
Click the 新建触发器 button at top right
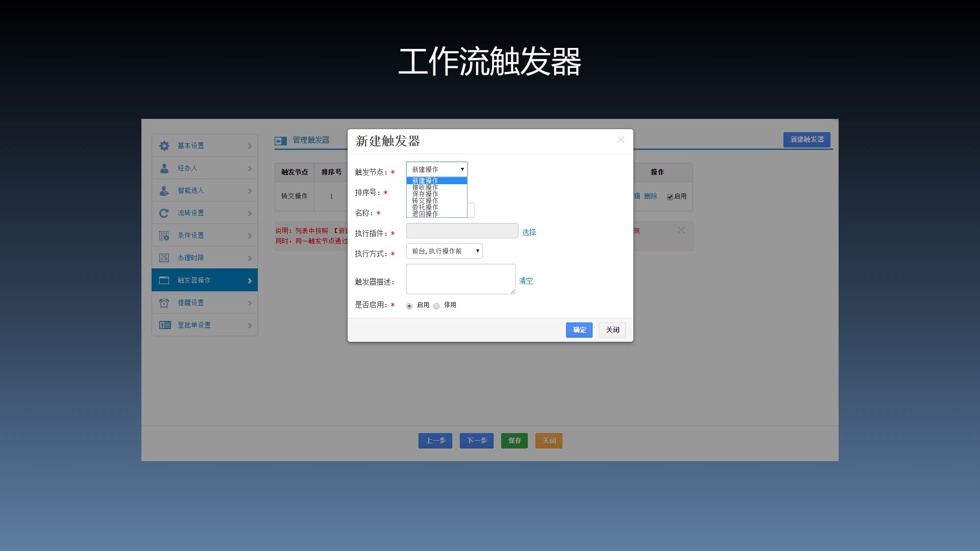click(807, 140)
